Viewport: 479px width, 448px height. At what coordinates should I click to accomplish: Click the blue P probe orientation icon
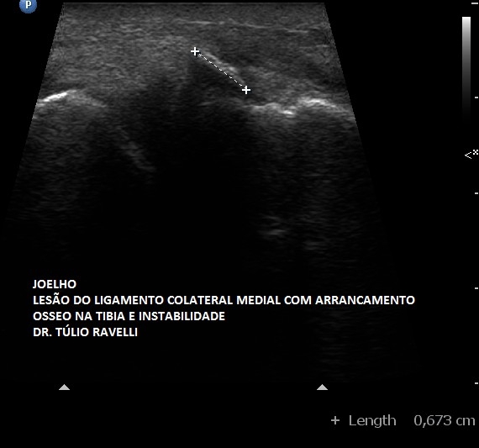point(28,6)
